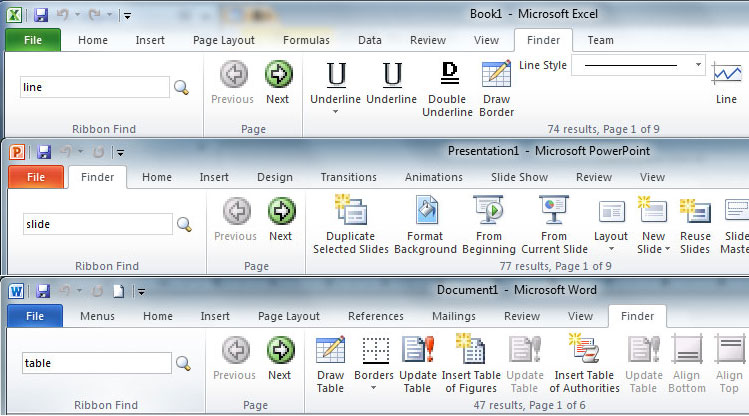
Task: Switch to the Formulas tab in Excel
Action: click(306, 40)
